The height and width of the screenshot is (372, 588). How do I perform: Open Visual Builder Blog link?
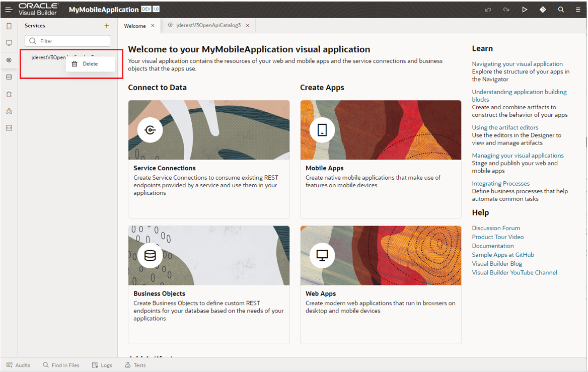click(x=497, y=264)
